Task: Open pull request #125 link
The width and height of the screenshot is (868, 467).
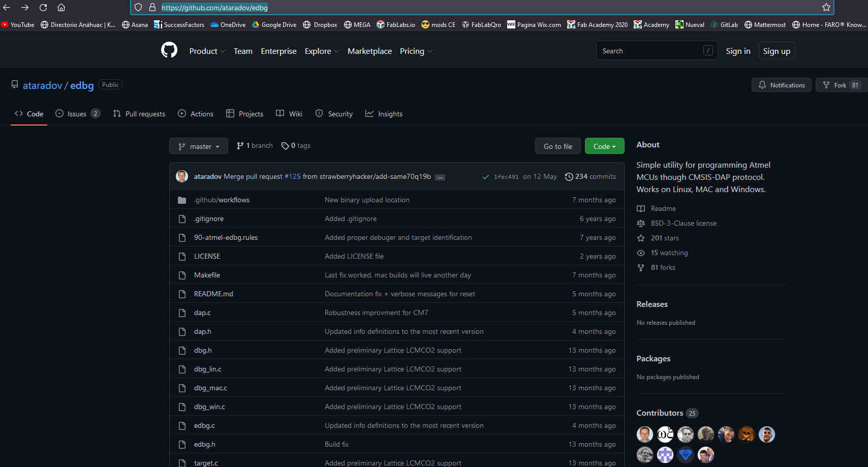Action: click(x=292, y=176)
